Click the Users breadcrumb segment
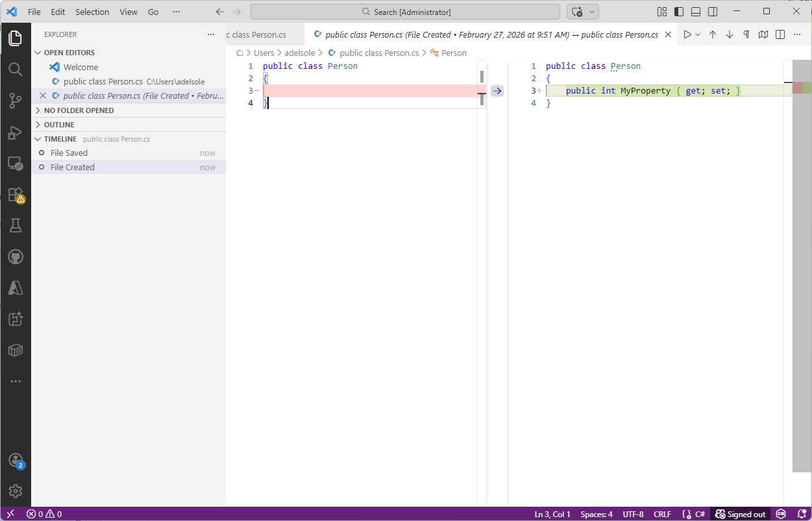This screenshot has height=521, width=812. (264, 53)
